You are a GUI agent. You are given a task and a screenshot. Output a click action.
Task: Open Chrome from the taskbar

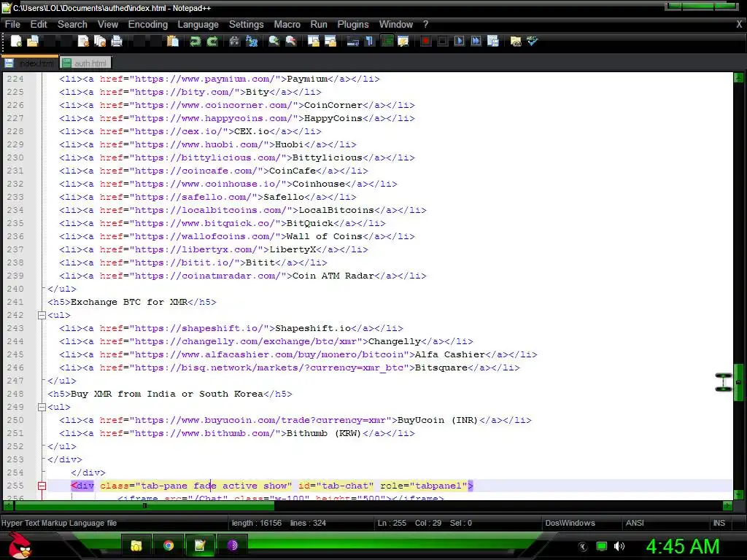[169, 545]
